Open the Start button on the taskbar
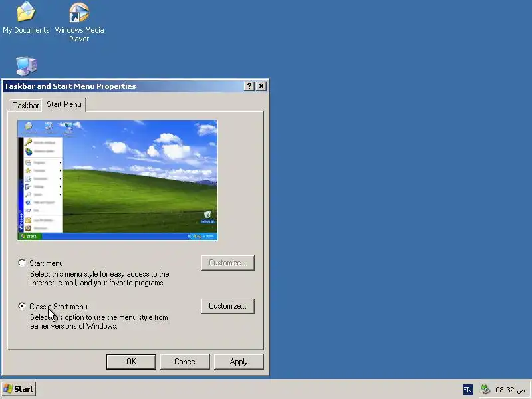Image resolution: width=532 pixels, height=399 pixels. (19, 389)
